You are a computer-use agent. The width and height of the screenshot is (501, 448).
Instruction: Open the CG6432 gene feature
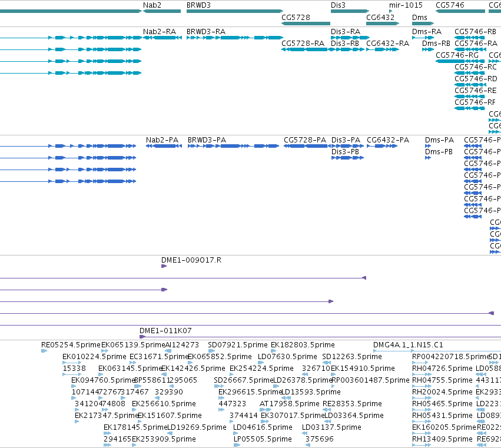pyautogui.click(x=383, y=24)
